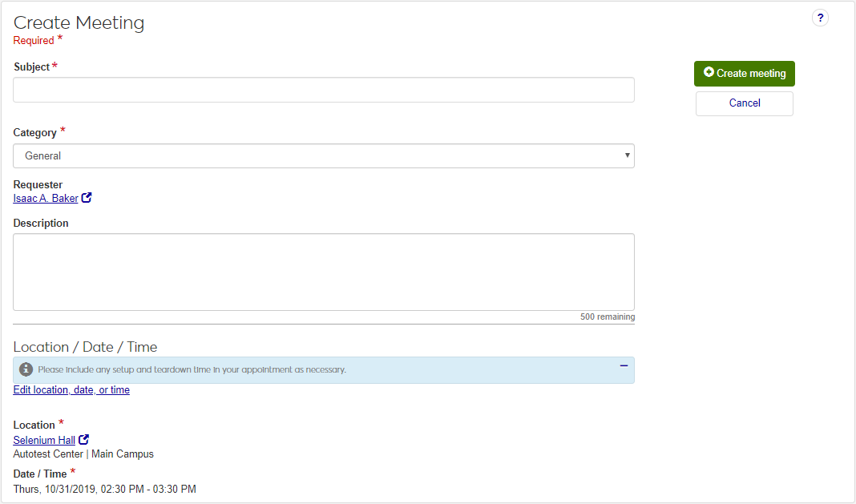Click the Location / Date / Time heading
Image resolution: width=856 pixels, height=504 pixels.
[85, 347]
